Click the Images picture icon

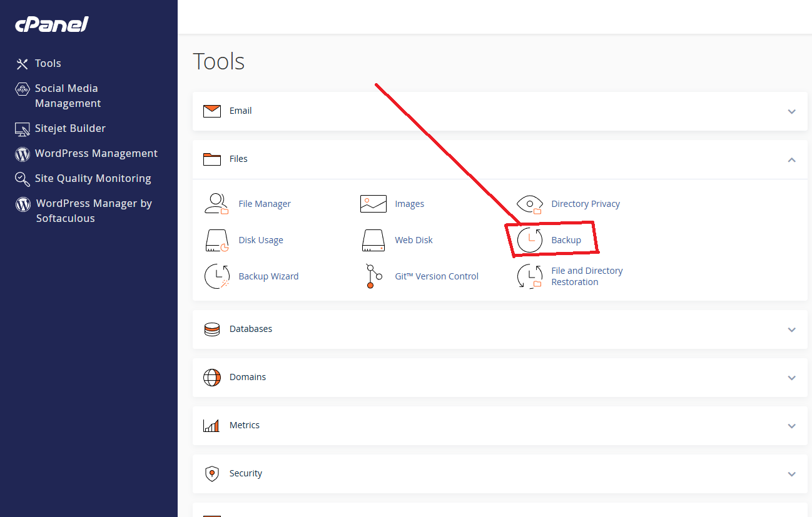(x=373, y=204)
